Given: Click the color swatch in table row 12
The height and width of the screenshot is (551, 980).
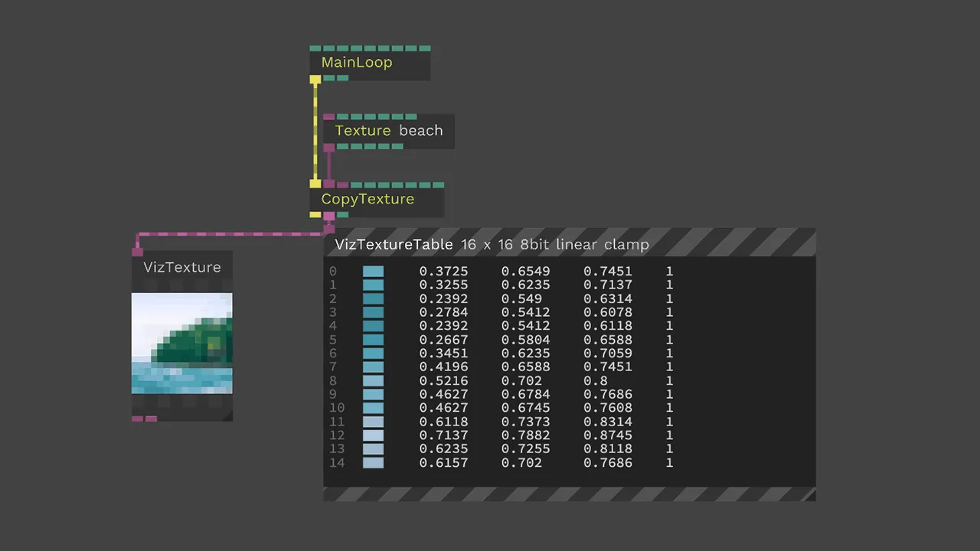Looking at the screenshot, I should [x=373, y=435].
